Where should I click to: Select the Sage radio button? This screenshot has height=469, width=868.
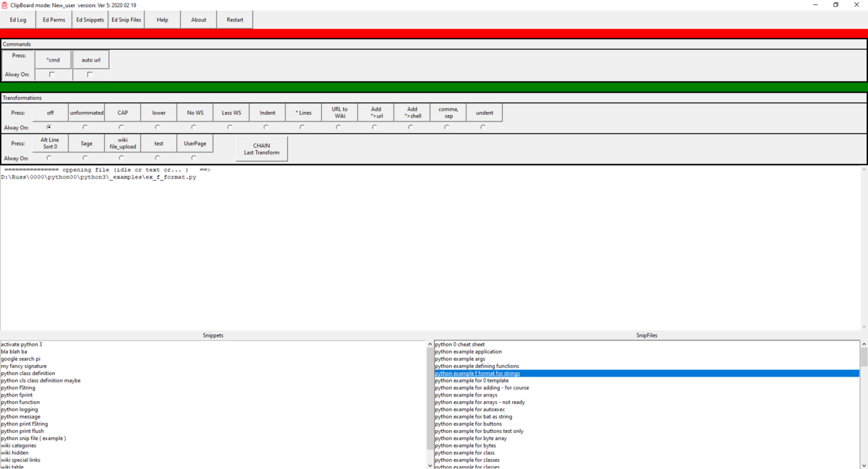85,158
